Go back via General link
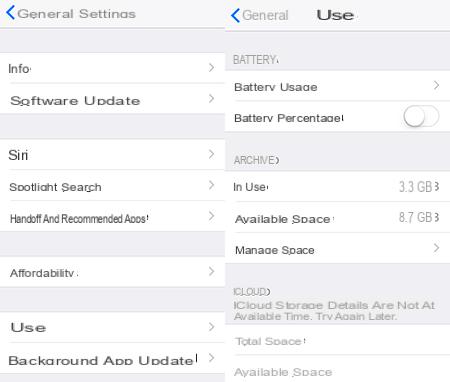Screen dimensions: 450x382 pyautogui.click(x=265, y=15)
